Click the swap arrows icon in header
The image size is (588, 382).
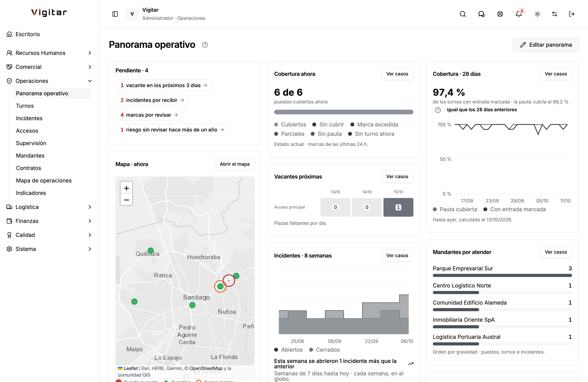554,14
